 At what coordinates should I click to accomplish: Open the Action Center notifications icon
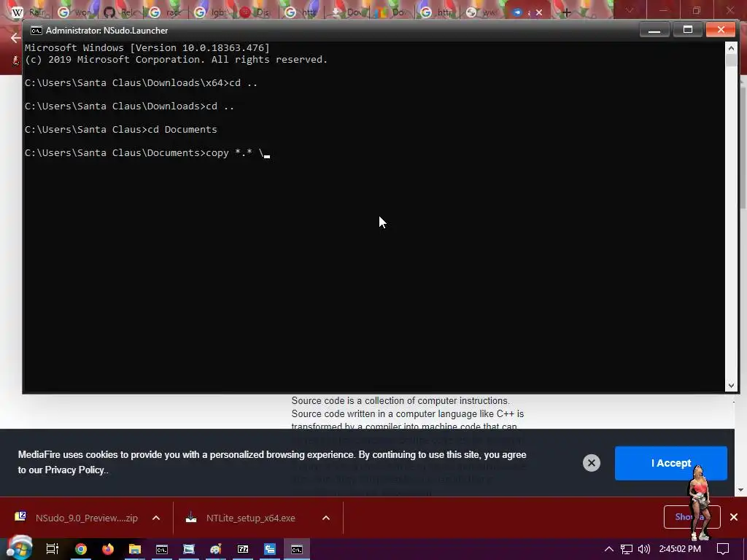[x=723, y=549]
